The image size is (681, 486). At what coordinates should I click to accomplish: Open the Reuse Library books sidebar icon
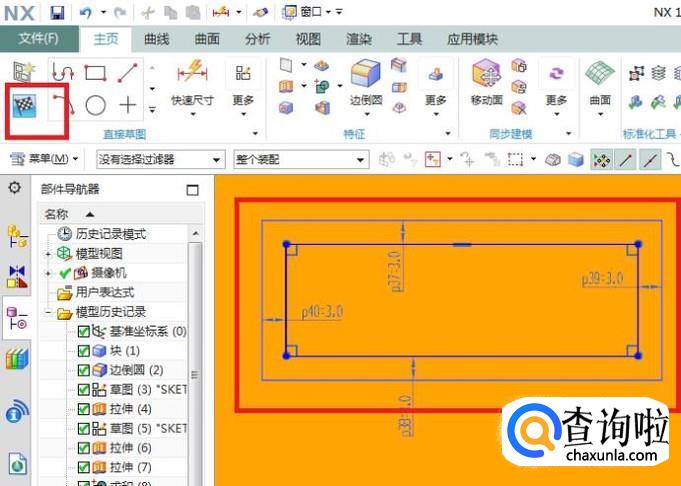point(17,359)
